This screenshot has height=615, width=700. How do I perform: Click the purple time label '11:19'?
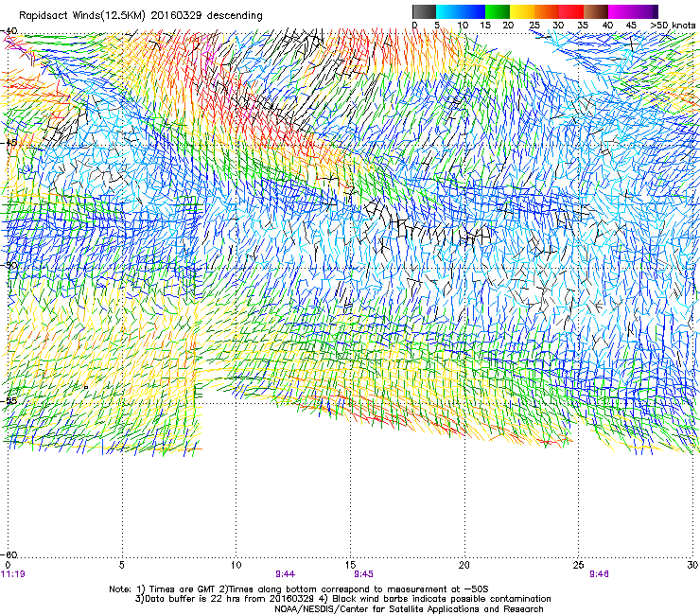click(13, 574)
